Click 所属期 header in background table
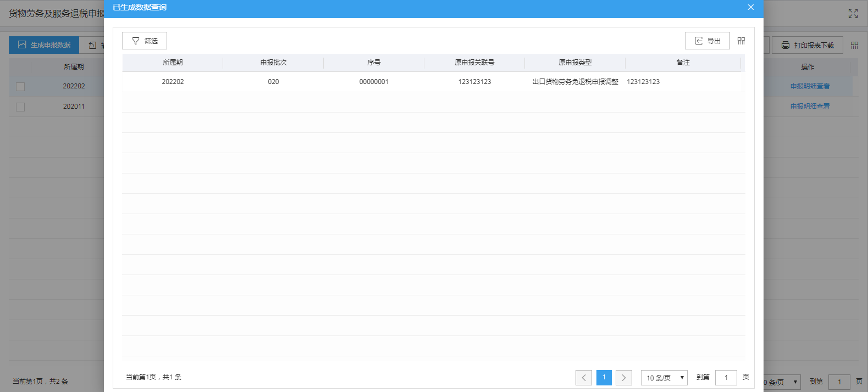 click(x=74, y=67)
